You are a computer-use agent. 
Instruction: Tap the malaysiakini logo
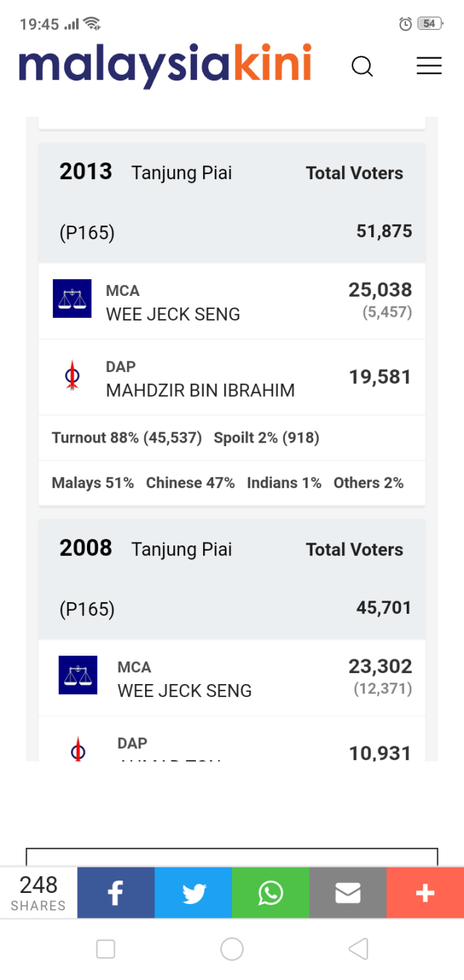(165, 65)
